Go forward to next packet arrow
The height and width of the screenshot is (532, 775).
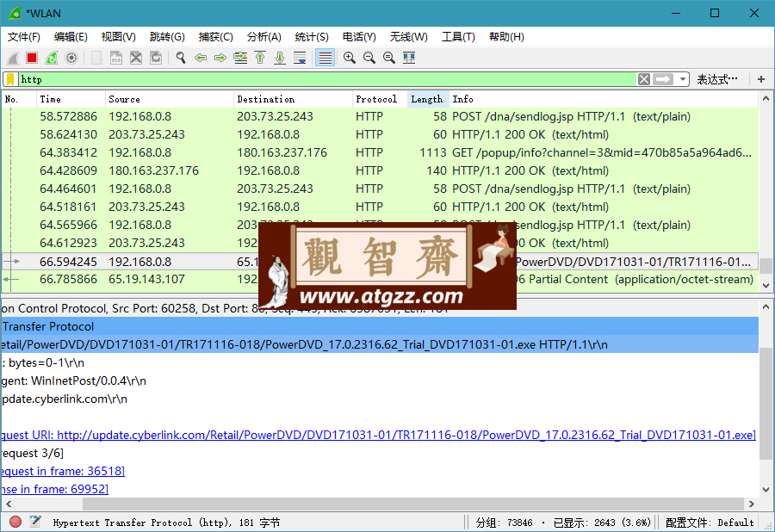220,59
